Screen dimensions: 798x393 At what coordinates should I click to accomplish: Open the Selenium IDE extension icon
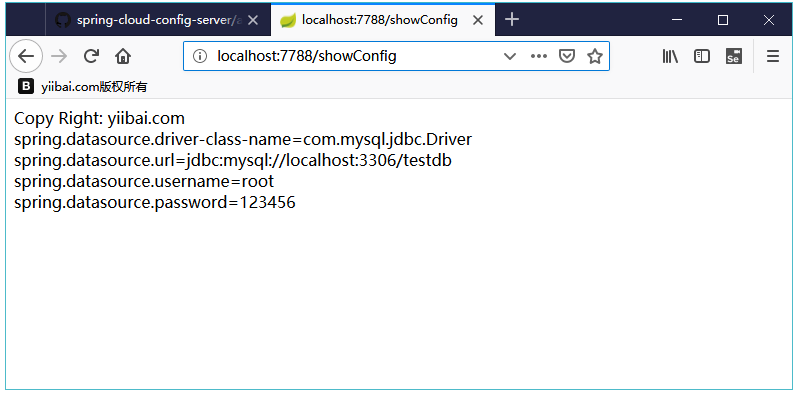pos(733,56)
